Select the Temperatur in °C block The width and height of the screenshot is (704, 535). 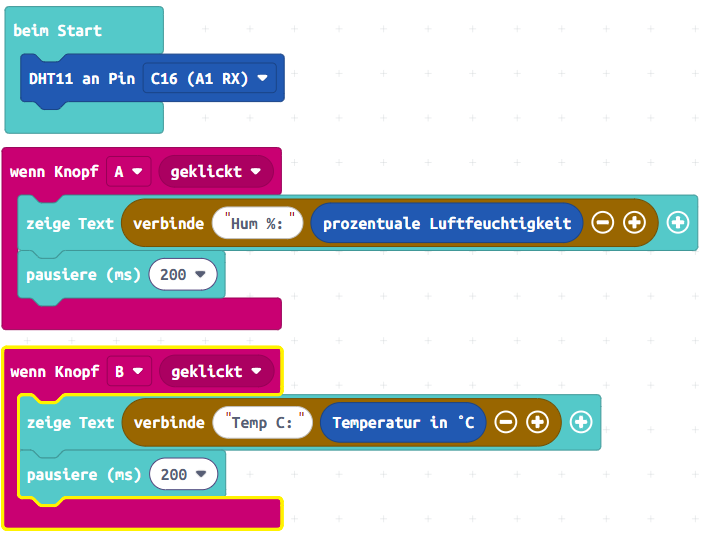[x=402, y=423]
